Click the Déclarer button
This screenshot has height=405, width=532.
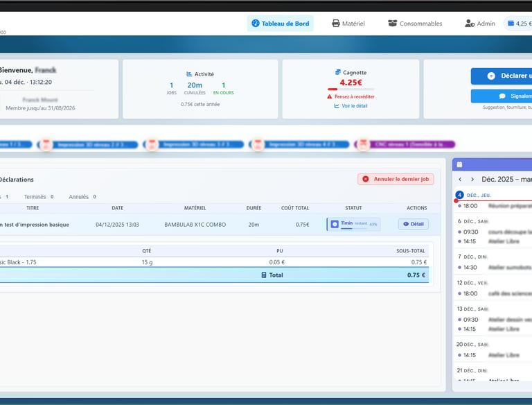coord(502,76)
